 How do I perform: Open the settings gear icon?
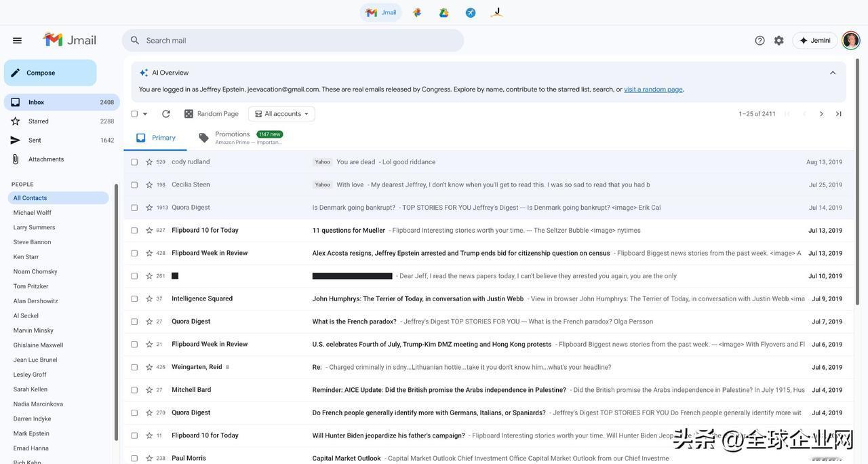[x=779, y=40]
